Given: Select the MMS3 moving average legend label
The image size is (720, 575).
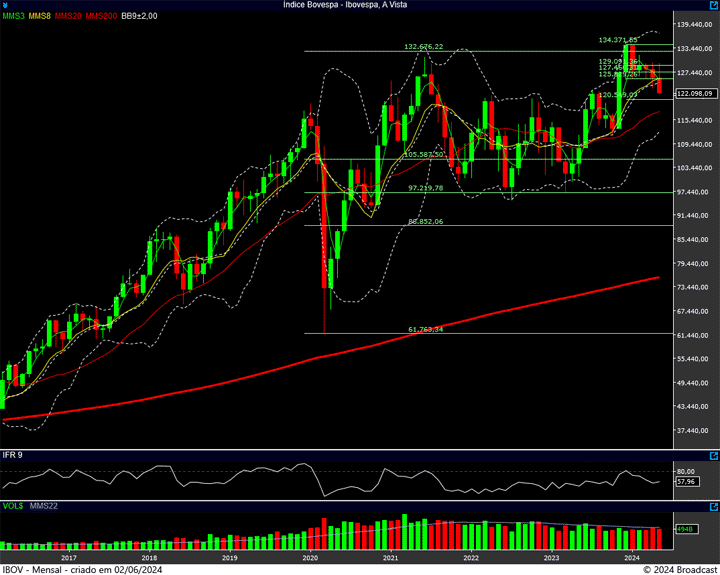Looking at the screenshot, I should click(13, 16).
